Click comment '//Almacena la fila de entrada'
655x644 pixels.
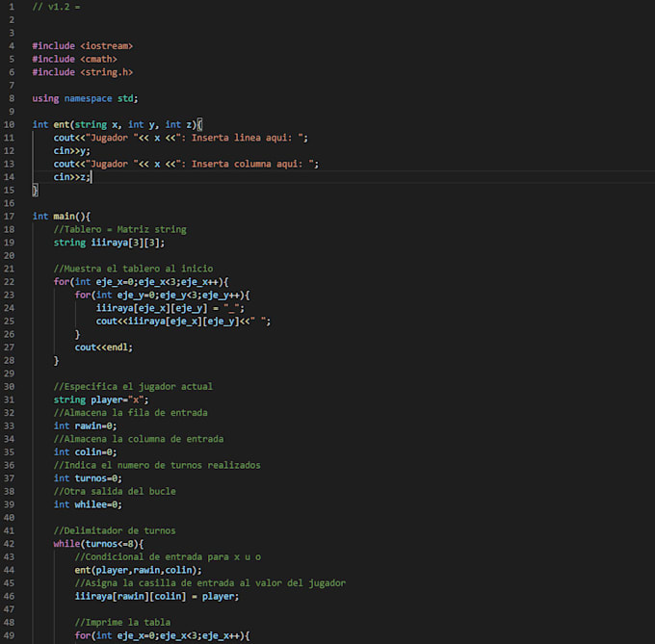130,413
